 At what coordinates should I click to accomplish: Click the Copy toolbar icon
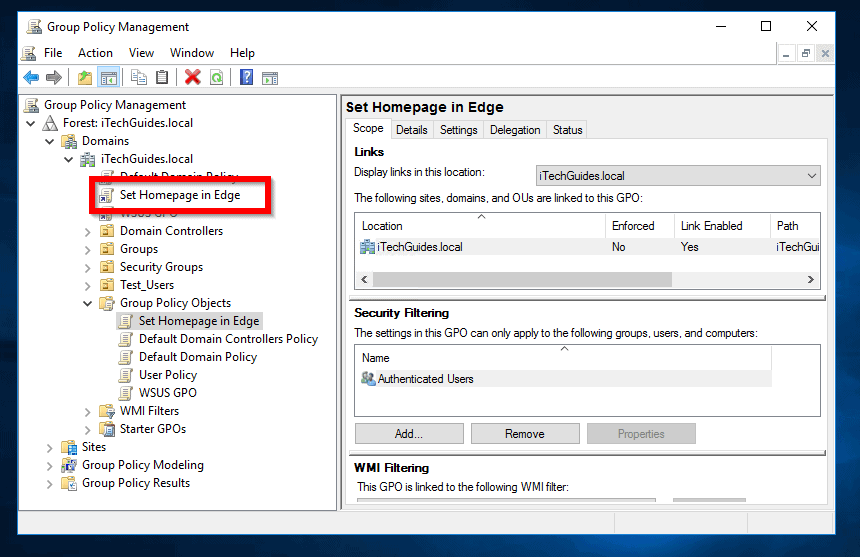(139, 77)
